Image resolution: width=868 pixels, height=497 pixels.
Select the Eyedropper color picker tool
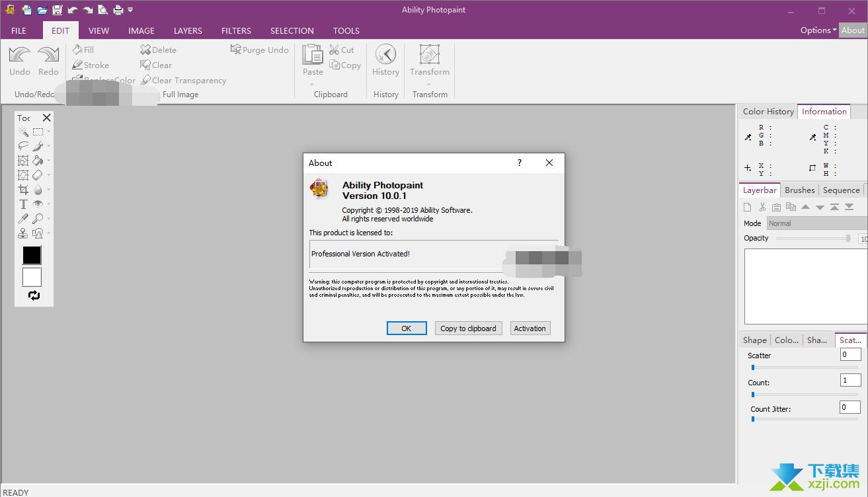coord(23,219)
